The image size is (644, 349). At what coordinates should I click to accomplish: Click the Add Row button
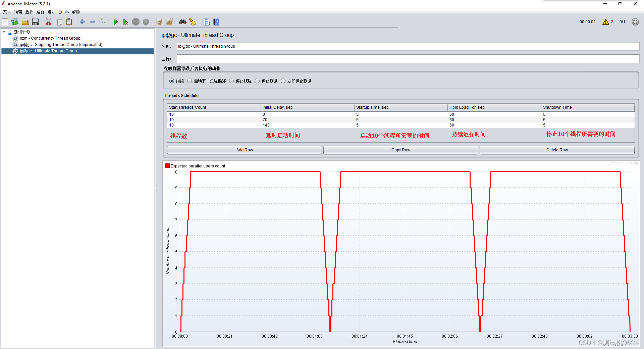click(245, 150)
